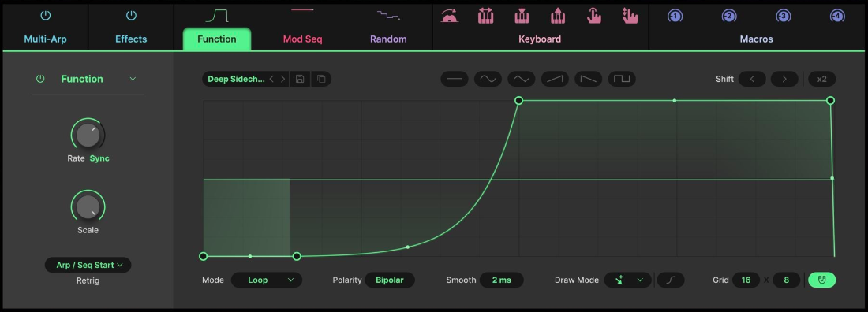Click the small curve handle on the rising slope
Viewport: 868px width, 312px height.
(x=408, y=247)
